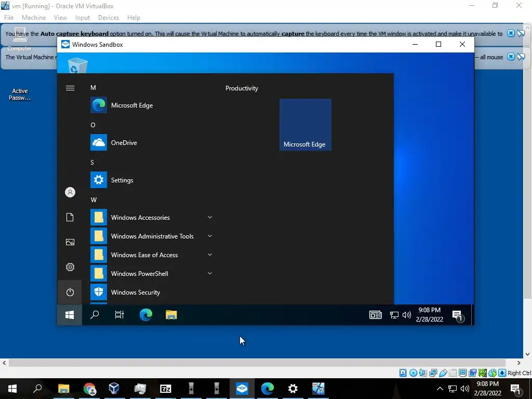Show hidden tray icons in VM taskbar
The height and width of the screenshot is (399, 532).
pos(440,389)
